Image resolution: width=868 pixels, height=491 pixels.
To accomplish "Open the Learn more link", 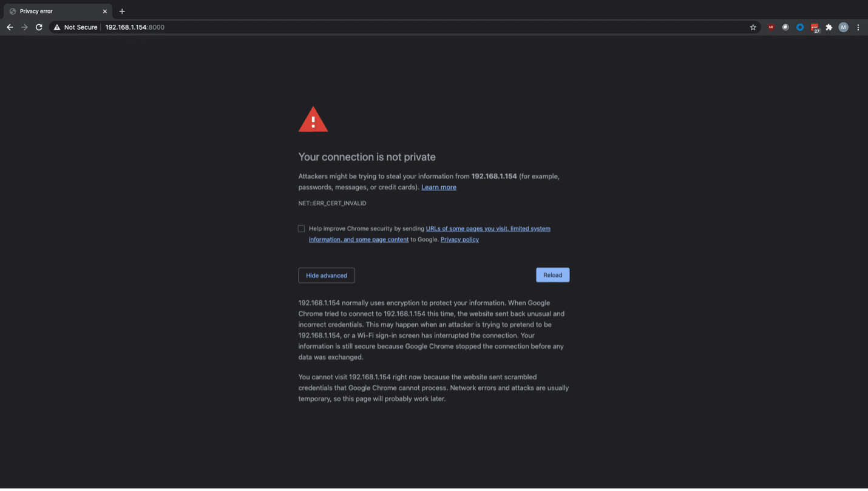I will click(439, 187).
